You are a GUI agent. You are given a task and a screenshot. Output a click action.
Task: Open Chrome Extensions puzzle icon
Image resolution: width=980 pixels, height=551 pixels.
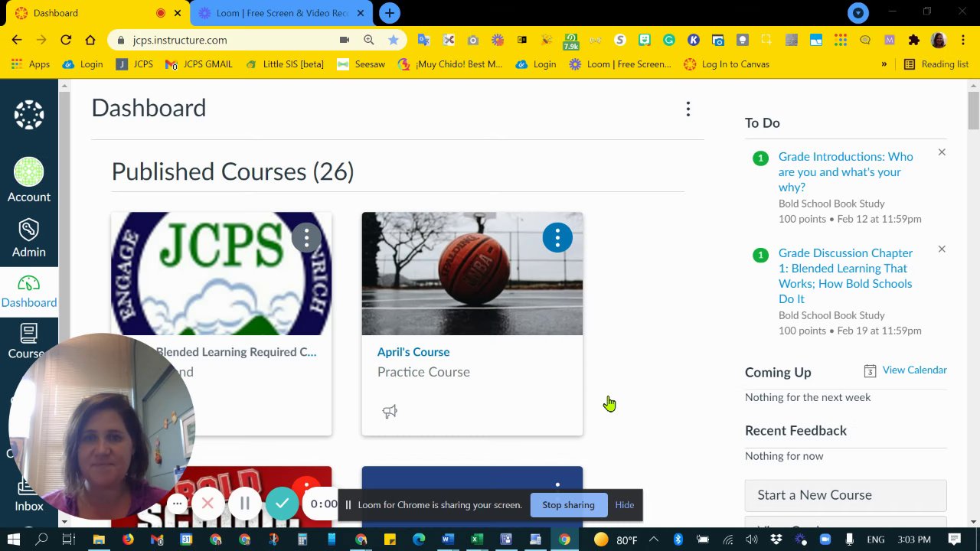pos(913,40)
